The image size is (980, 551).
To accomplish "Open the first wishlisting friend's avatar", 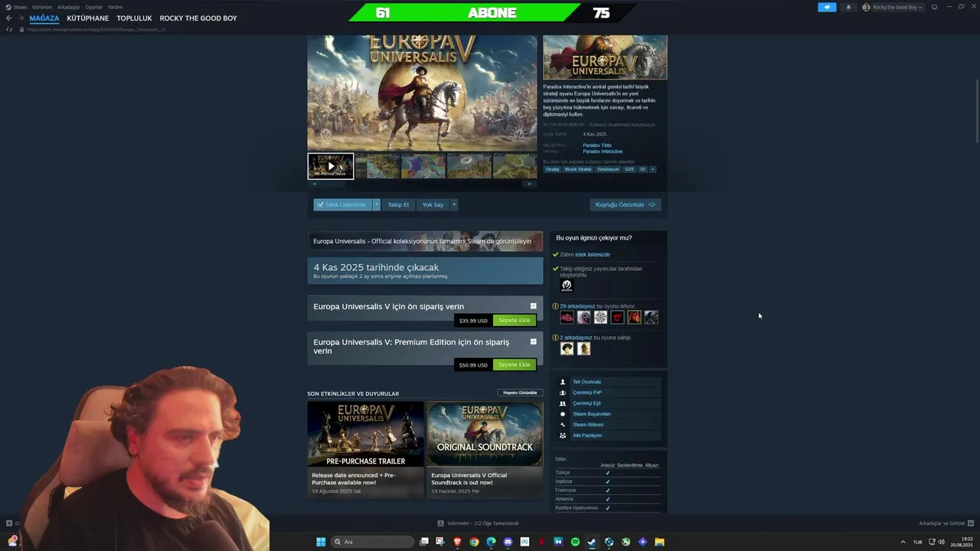I will coord(567,317).
